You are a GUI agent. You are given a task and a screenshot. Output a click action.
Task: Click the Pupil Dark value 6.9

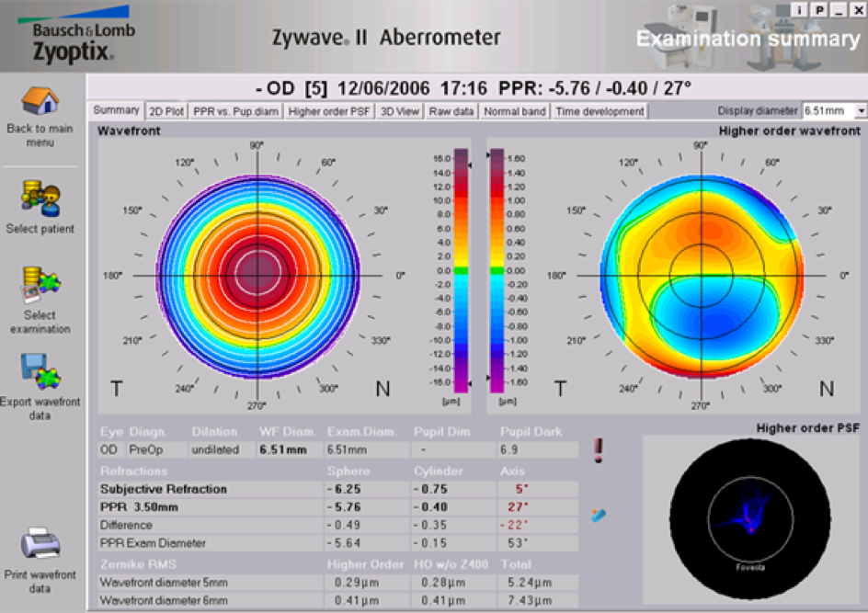[509, 449]
